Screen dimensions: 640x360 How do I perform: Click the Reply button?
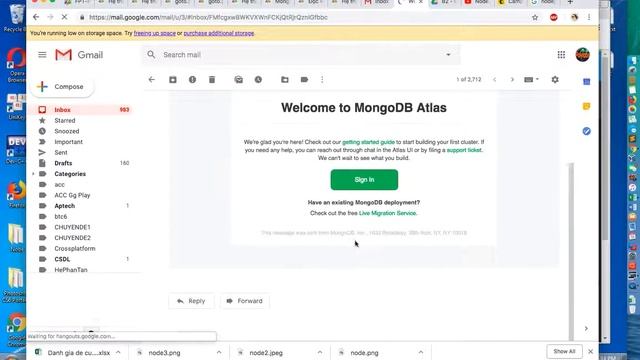191,301
